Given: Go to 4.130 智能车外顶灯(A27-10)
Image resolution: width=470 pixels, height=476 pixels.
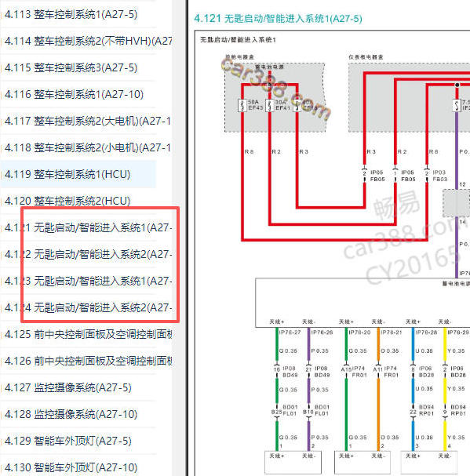Looking at the screenshot, I should click(x=71, y=467).
